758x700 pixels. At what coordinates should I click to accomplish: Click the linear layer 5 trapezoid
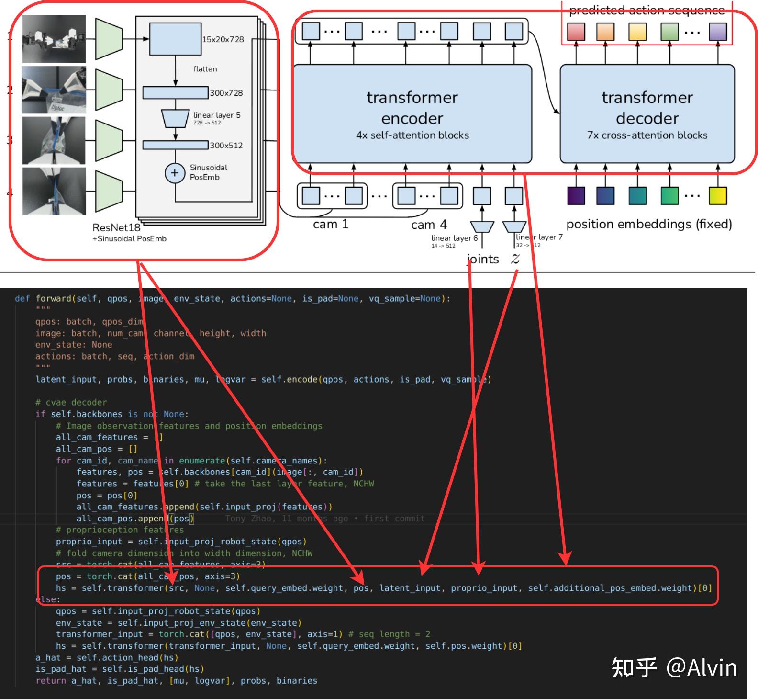coord(176,119)
